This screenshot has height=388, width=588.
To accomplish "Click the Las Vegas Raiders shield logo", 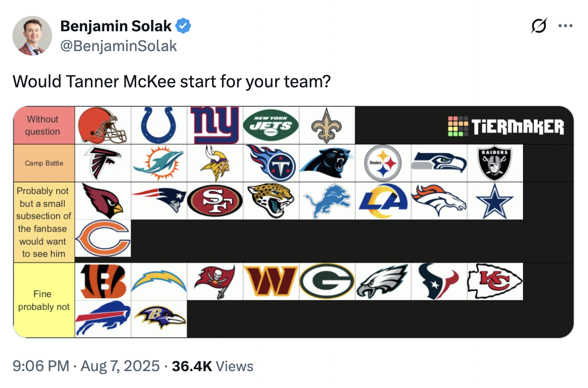I will [495, 163].
